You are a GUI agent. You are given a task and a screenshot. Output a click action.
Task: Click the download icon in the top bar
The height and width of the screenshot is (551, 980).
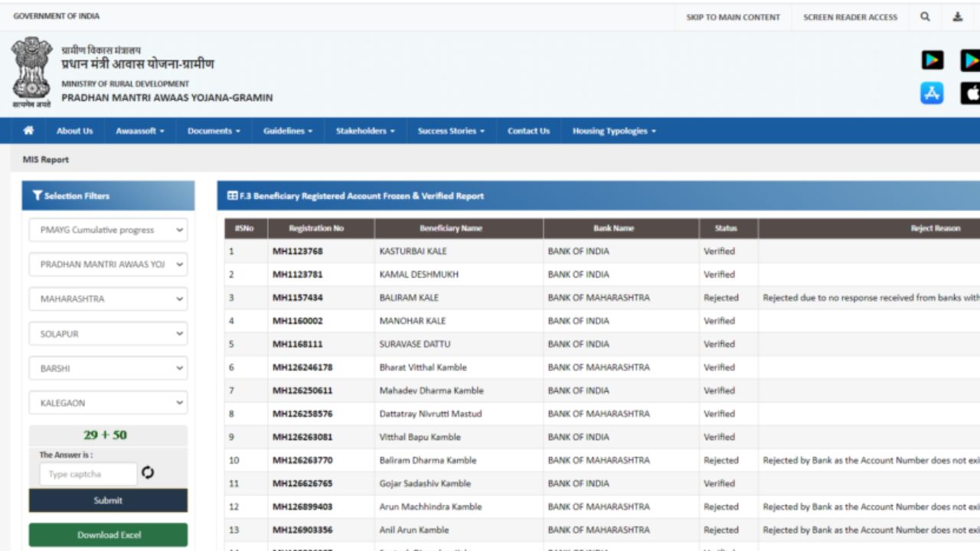pyautogui.click(x=958, y=16)
